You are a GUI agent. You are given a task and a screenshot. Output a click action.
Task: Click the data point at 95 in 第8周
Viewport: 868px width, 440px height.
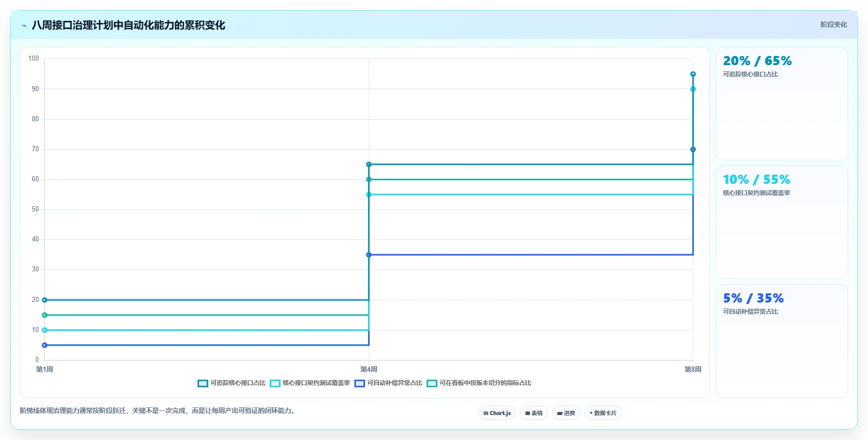pyautogui.click(x=693, y=74)
